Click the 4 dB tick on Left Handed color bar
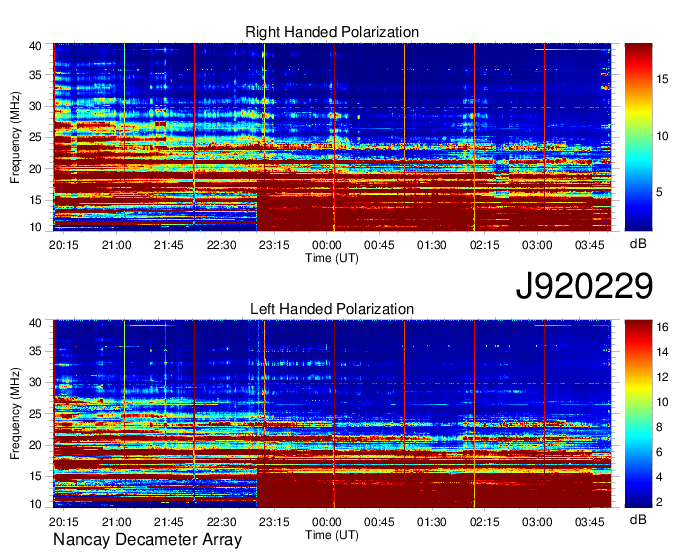Viewport: 680px width, 552px height. click(x=660, y=477)
